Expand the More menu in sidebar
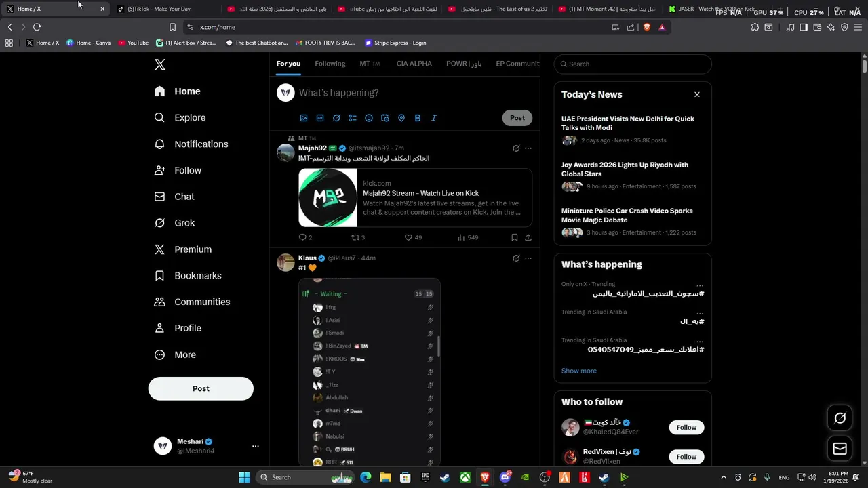The height and width of the screenshot is (488, 868). pyautogui.click(x=175, y=354)
